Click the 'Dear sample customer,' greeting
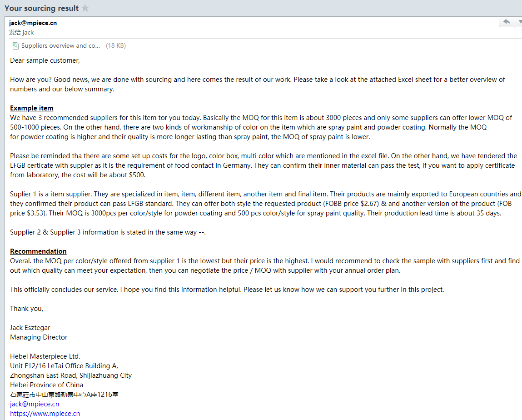 pyautogui.click(x=45, y=60)
